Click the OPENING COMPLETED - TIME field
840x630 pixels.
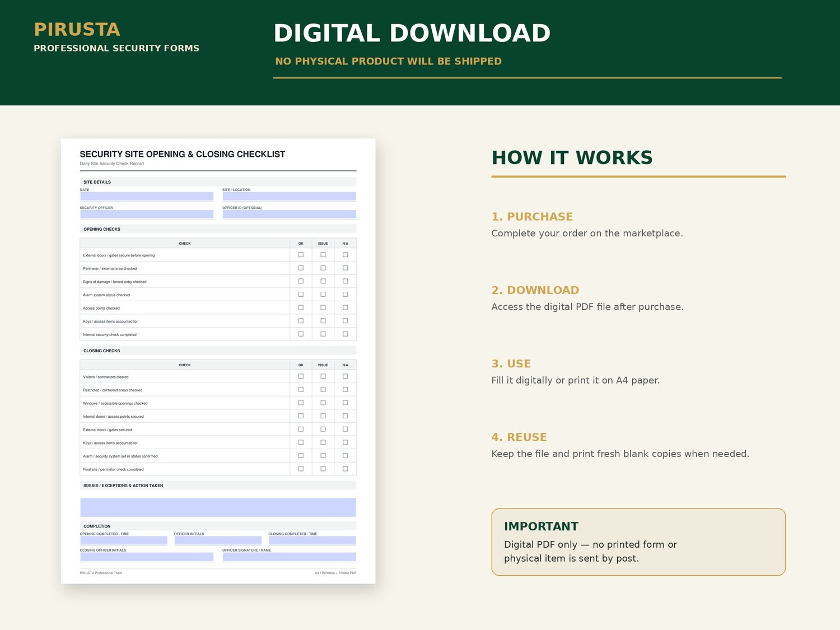124,540
